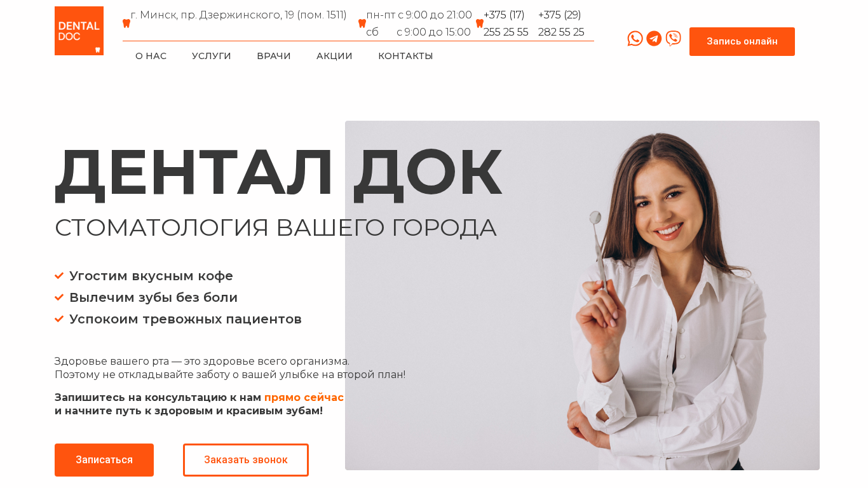The width and height of the screenshot is (868, 488).
Task: Click the 'прямо сейчас' highlighted link
Action: coord(304,398)
